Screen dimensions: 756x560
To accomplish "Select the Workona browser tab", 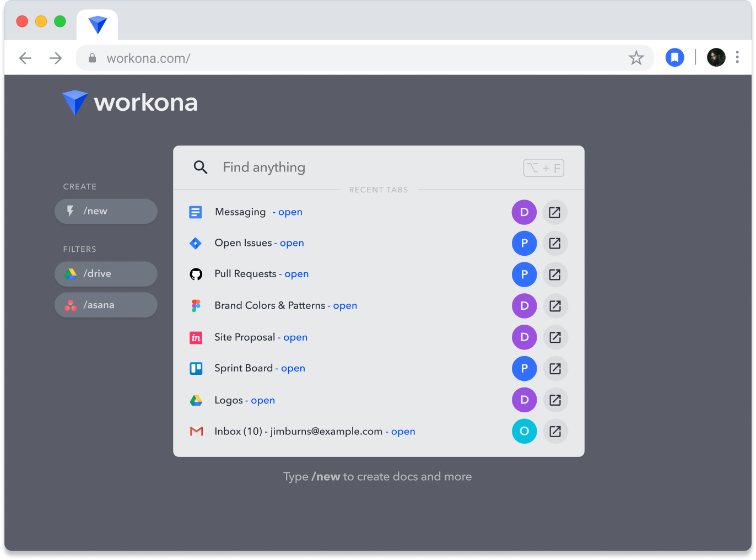I will coord(98,25).
